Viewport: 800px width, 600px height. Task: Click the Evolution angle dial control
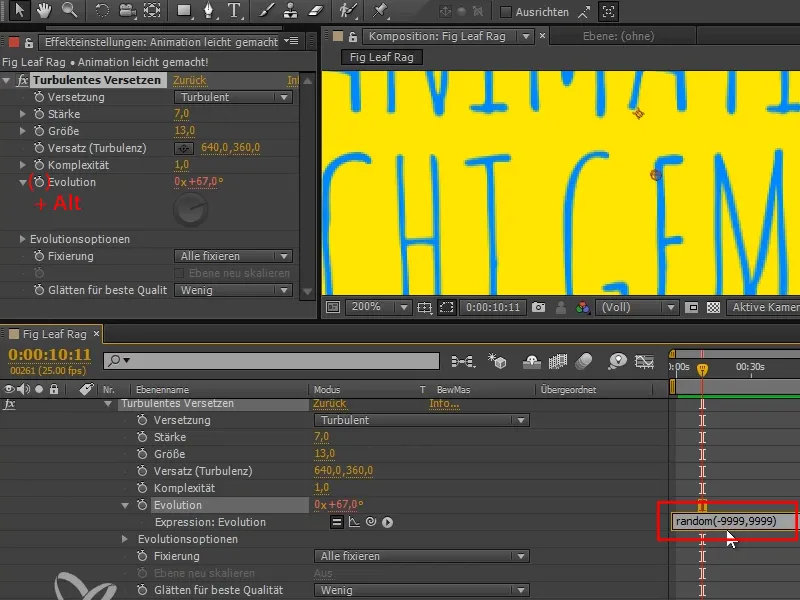(190, 209)
